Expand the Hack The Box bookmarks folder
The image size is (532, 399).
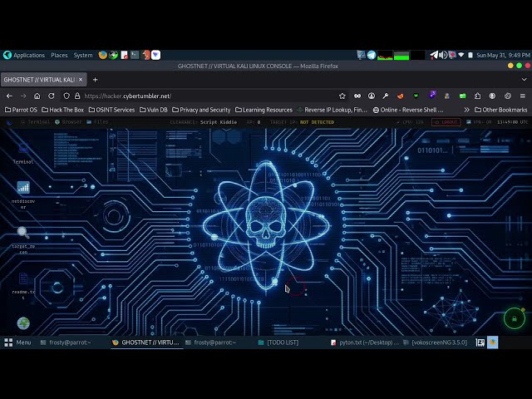tap(63, 110)
